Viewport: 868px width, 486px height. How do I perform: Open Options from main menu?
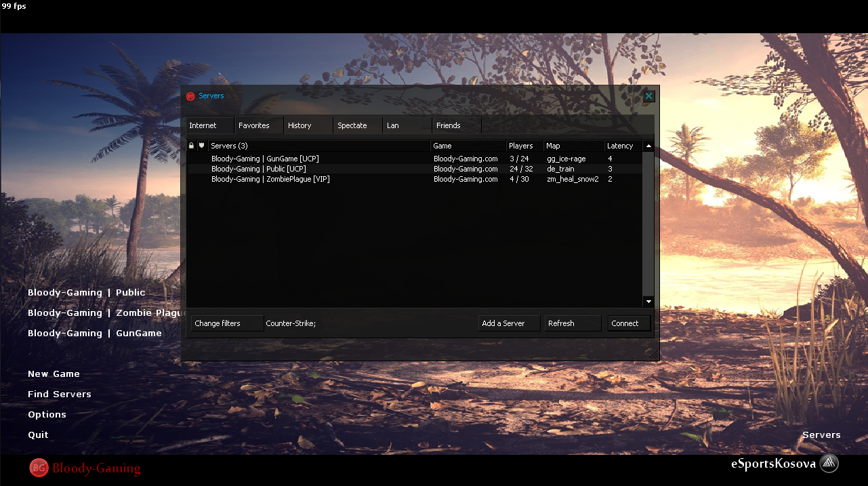(47, 415)
